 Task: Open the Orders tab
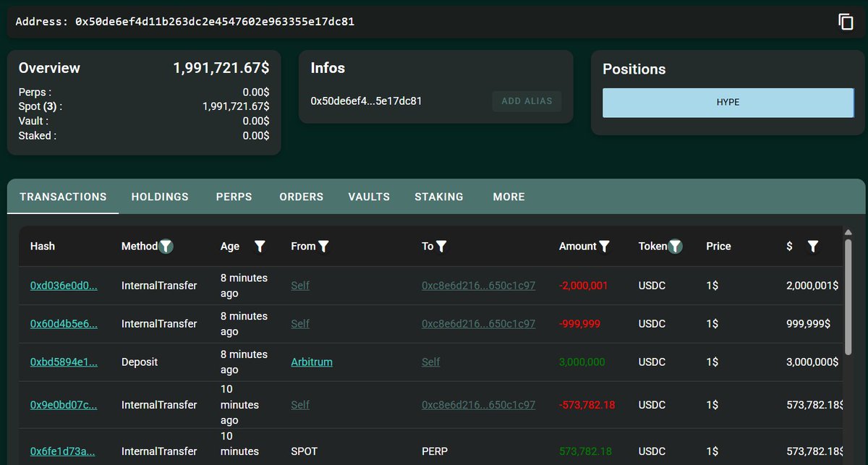(301, 197)
